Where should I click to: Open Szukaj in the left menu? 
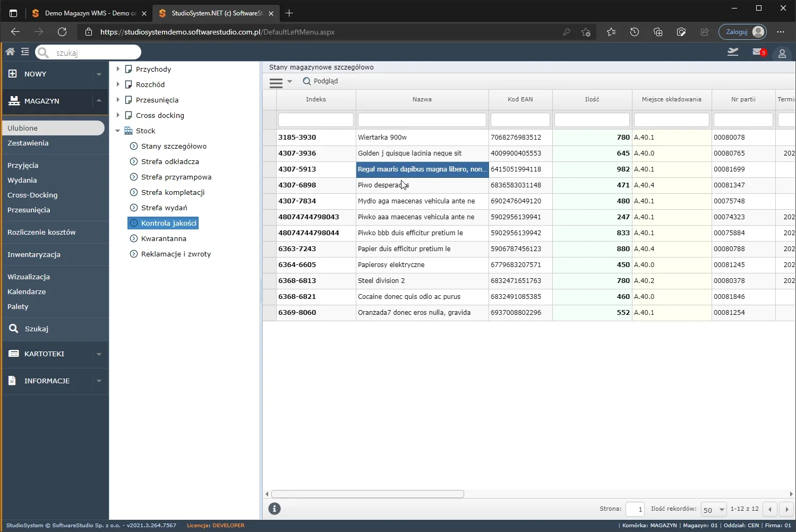[36, 329]
